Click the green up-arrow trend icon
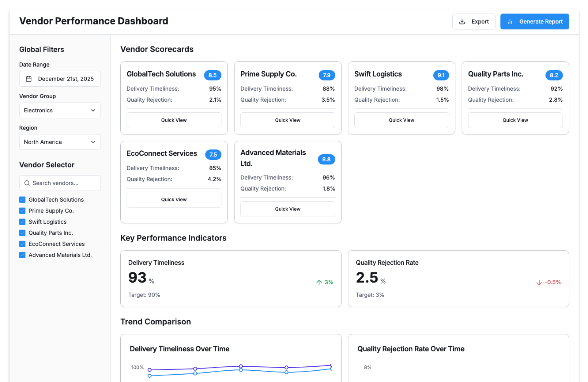 click(x=319, y=282)
